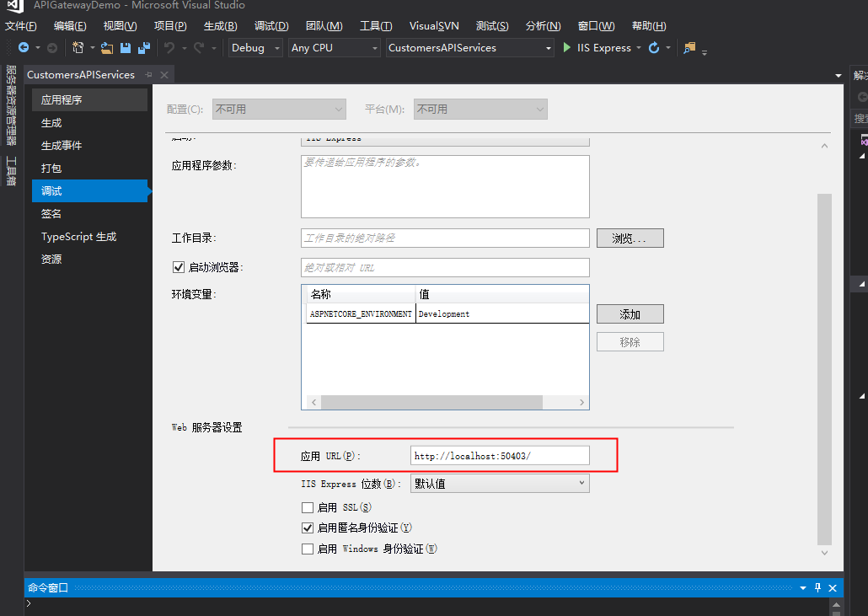The image size is (868, 616).
Task: Click the working directory input field
Action: [x=445, y=238]
